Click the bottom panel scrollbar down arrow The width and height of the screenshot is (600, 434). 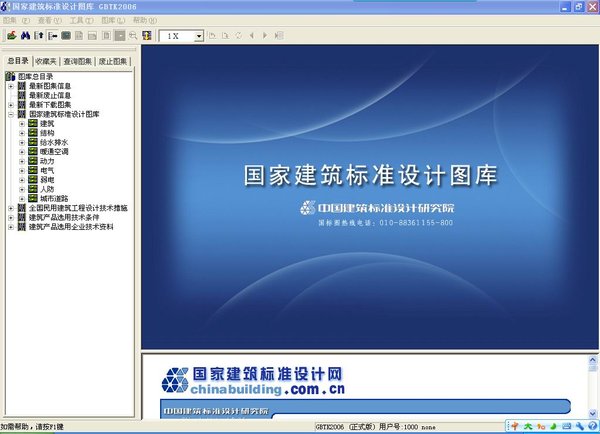(592, 413)
